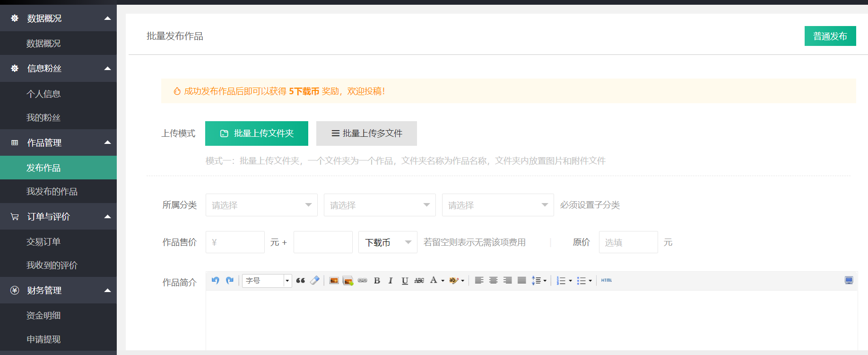Image resolution: width=868 pixels, height=355 pixels.
Task: Insert hyperlink with chain icon
Action: pos(363,280)
